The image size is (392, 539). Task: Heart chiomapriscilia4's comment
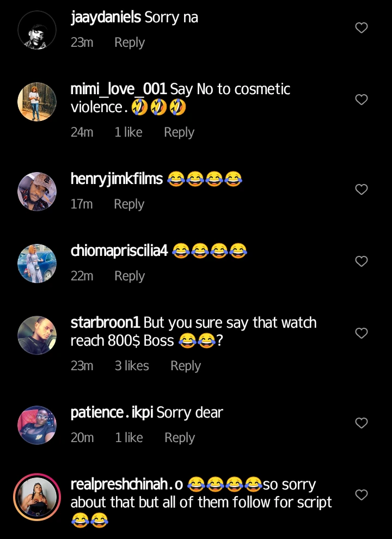click(x=362, y=261)
